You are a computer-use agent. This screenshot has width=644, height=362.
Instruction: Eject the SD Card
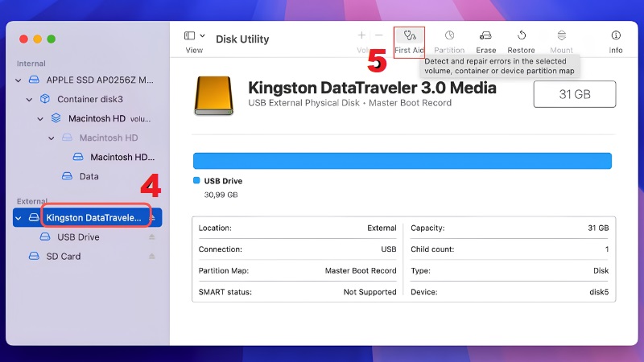click(x=151, y=256)
